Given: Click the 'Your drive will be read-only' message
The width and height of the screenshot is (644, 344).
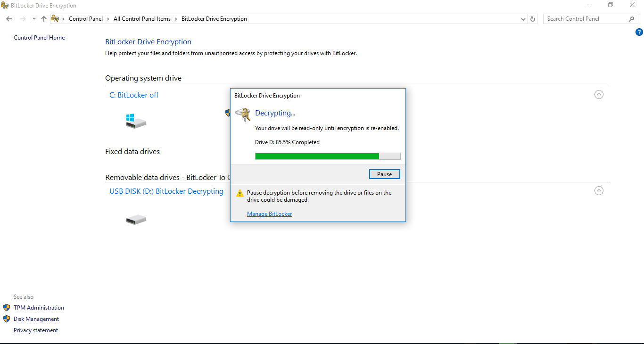Looking at the screenshot, I should coord(327,128).
